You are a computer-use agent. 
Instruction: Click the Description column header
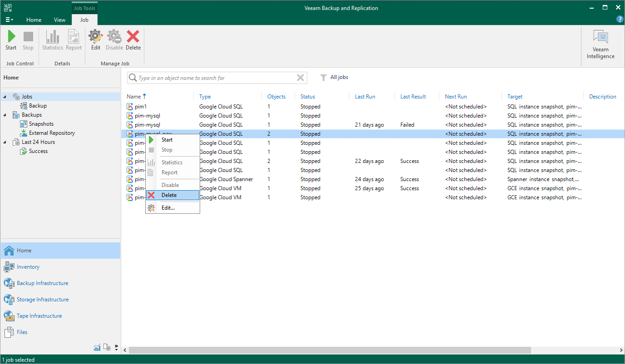point(603,97)
